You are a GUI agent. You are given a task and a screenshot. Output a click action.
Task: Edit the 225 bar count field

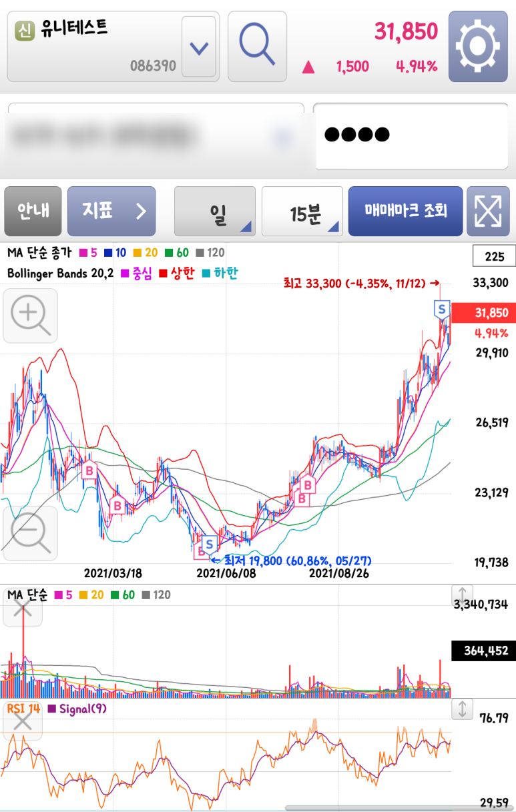pos(494,256)
